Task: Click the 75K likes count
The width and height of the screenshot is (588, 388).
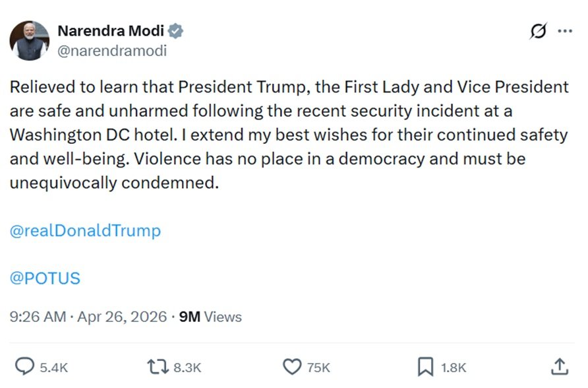Action: [x=318, y=367]
